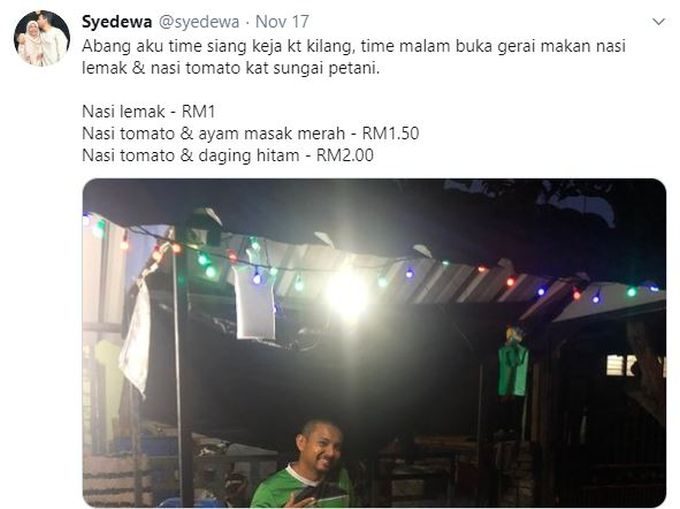Click the bright white light bulb in photo
Viewport: 680px width, 509px height.
pyautogui.click(x=347, y=295)
